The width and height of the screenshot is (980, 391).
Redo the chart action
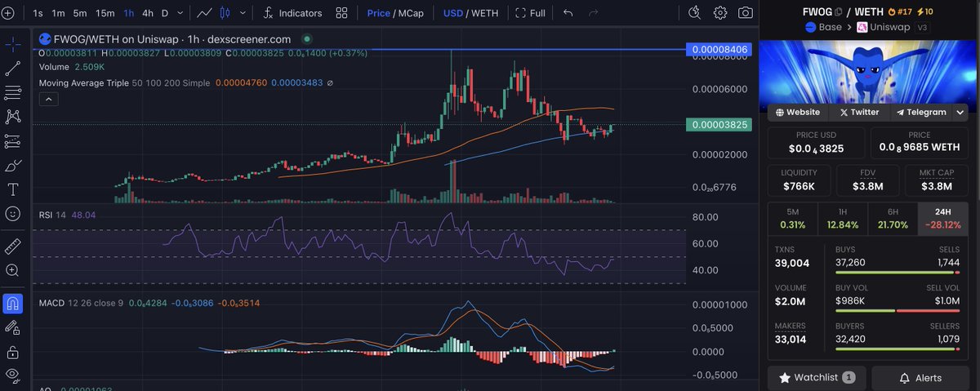point(593,13)
